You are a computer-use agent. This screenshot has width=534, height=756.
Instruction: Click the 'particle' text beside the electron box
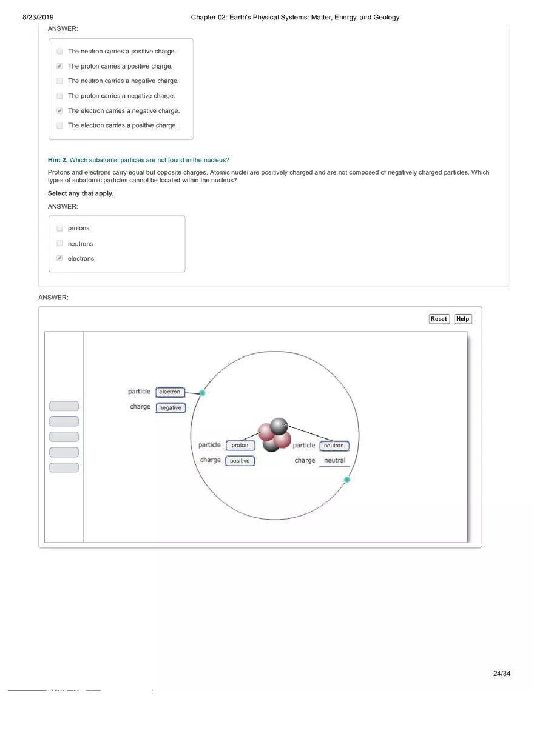[x=139, y=392]
